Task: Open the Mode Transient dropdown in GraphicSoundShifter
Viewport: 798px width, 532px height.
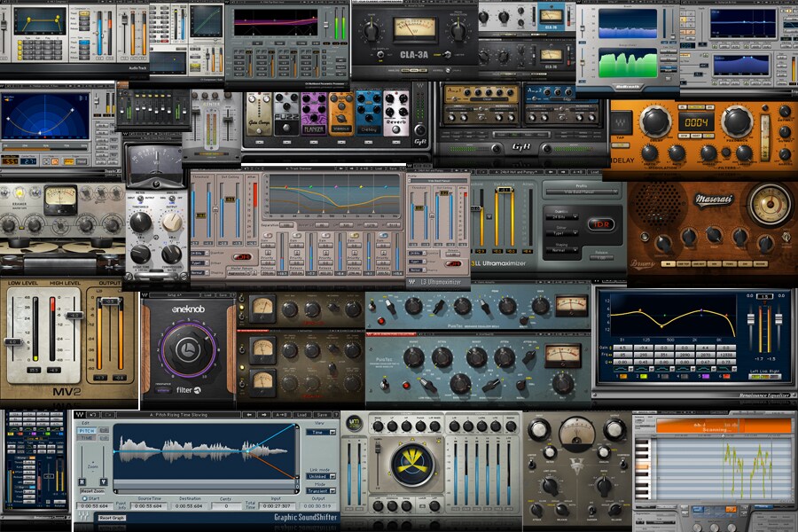Action: [321, 491]
